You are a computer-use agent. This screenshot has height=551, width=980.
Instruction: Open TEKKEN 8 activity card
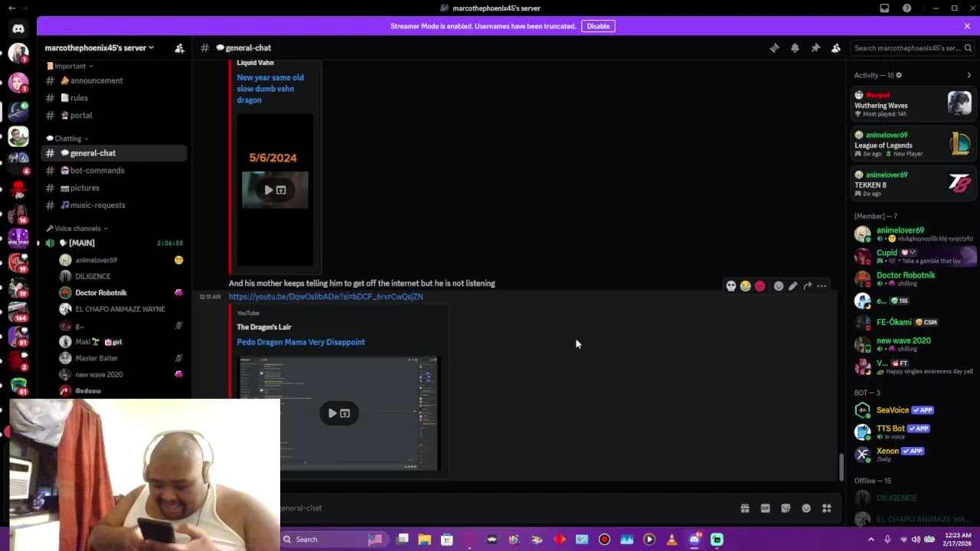tap(913, 184)
